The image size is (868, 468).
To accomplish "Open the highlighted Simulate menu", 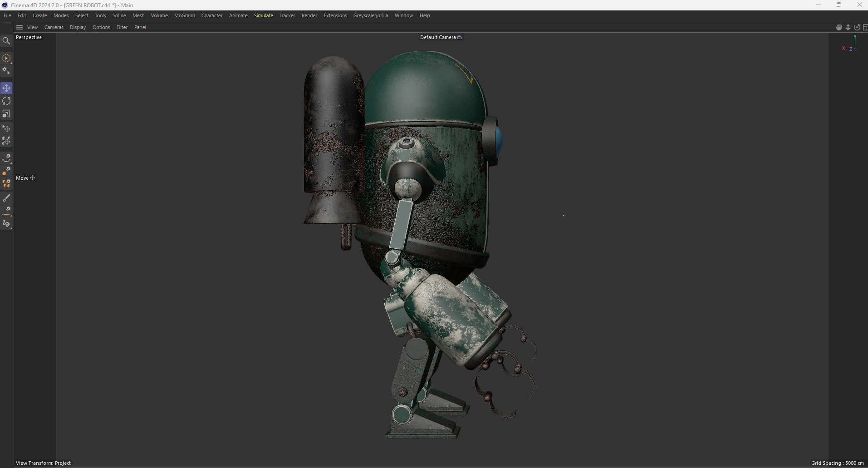I will point(264,15).
